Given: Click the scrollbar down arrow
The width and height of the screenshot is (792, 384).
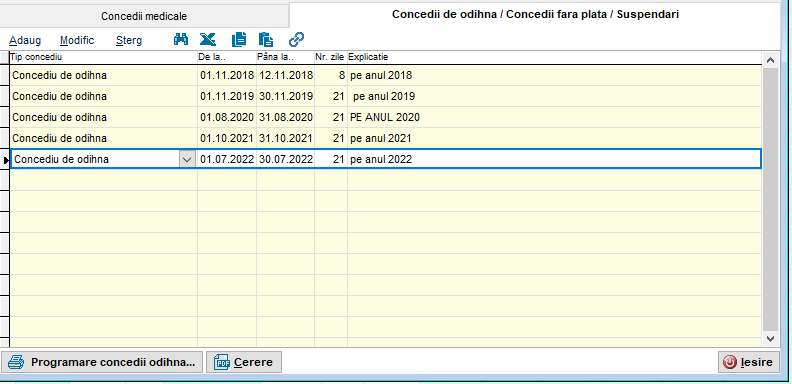Looking at the screenshot, I should [770, 338].
